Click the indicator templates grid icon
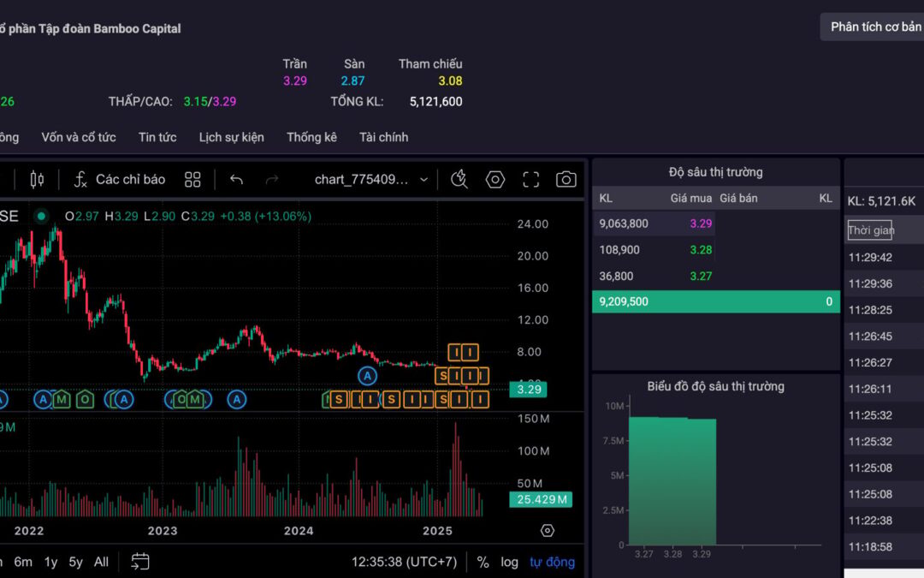 (192, 180)
